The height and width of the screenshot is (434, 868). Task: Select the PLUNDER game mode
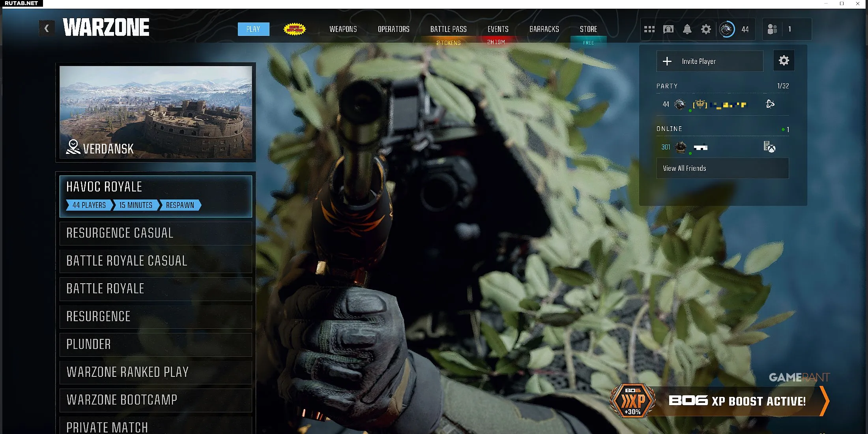click(x=156, y=344)
